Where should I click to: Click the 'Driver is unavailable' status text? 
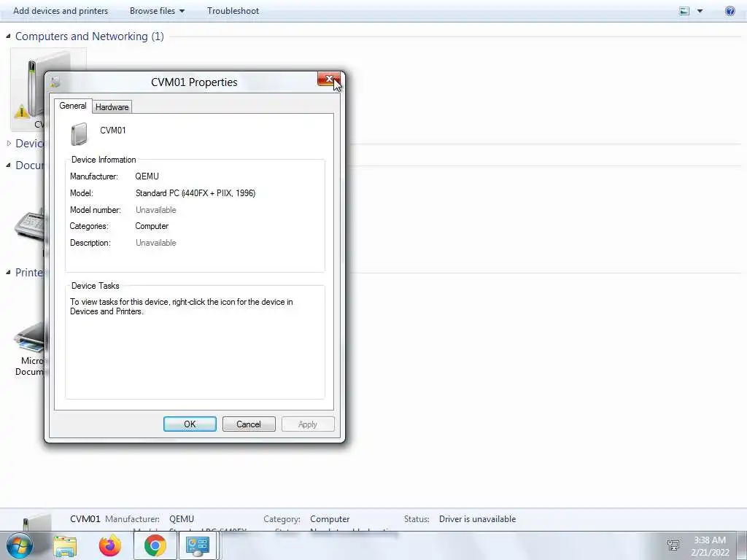pyautogui.click(x=477, y=519)
